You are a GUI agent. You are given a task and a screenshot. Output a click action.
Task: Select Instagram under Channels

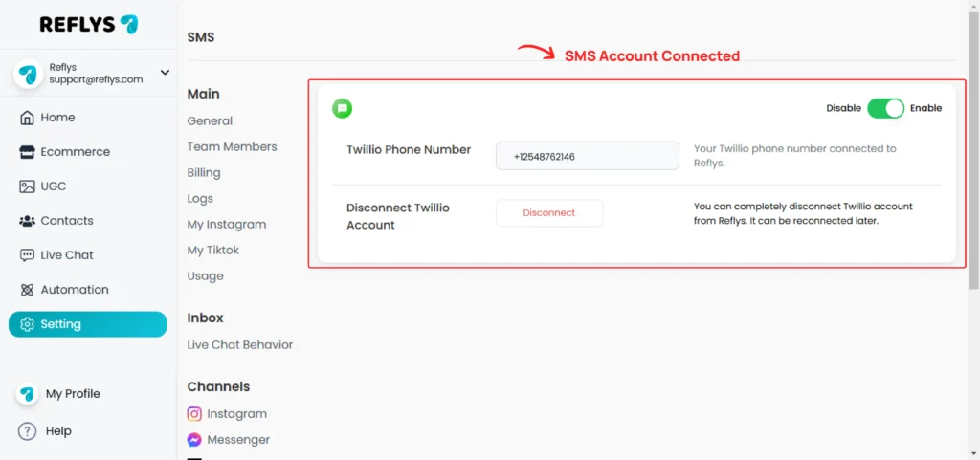[227, 414]
